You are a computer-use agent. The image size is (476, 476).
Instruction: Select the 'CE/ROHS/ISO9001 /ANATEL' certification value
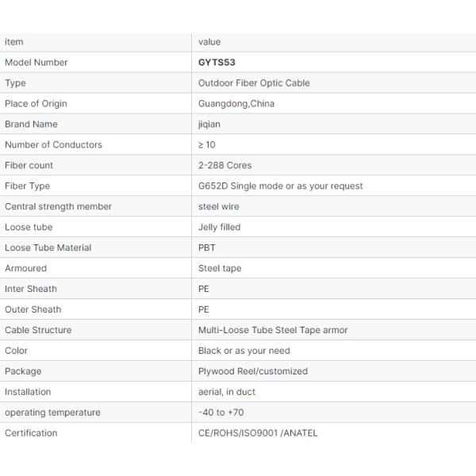[257, 433]
